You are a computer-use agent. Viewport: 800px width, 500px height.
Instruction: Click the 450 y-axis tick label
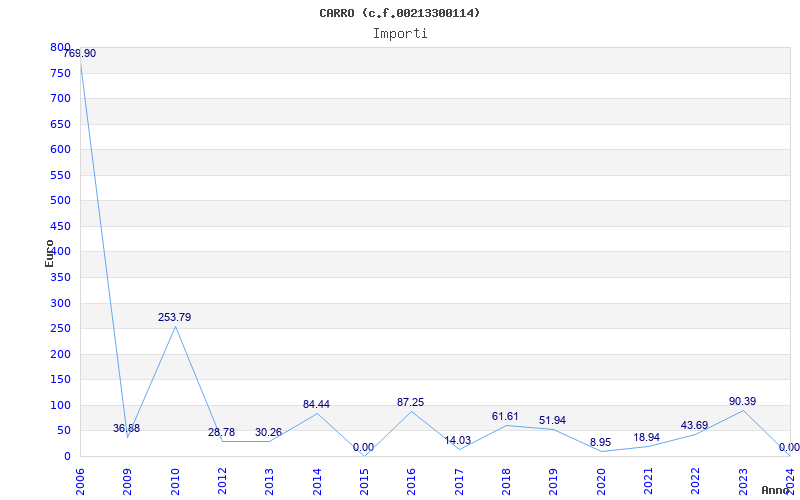60,227
